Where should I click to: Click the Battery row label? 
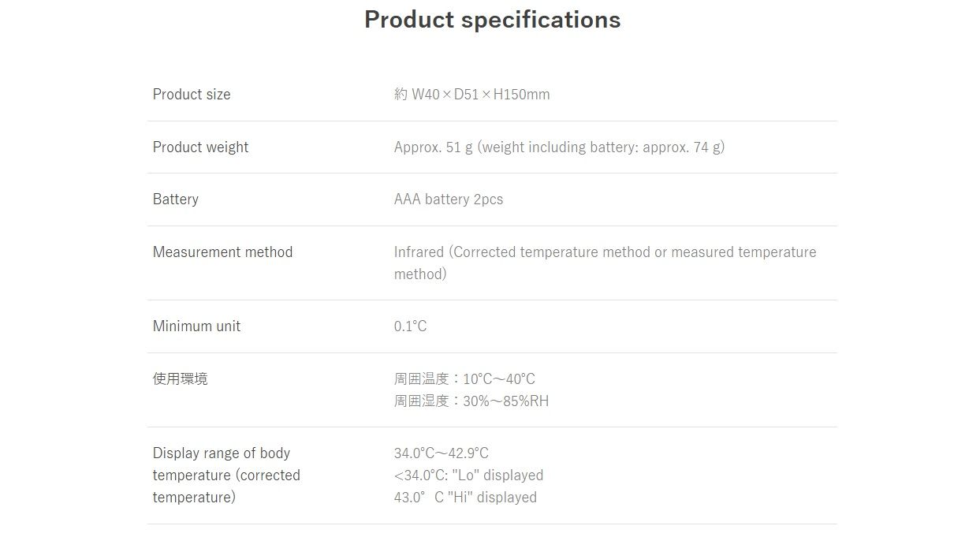tap(176, 200)
